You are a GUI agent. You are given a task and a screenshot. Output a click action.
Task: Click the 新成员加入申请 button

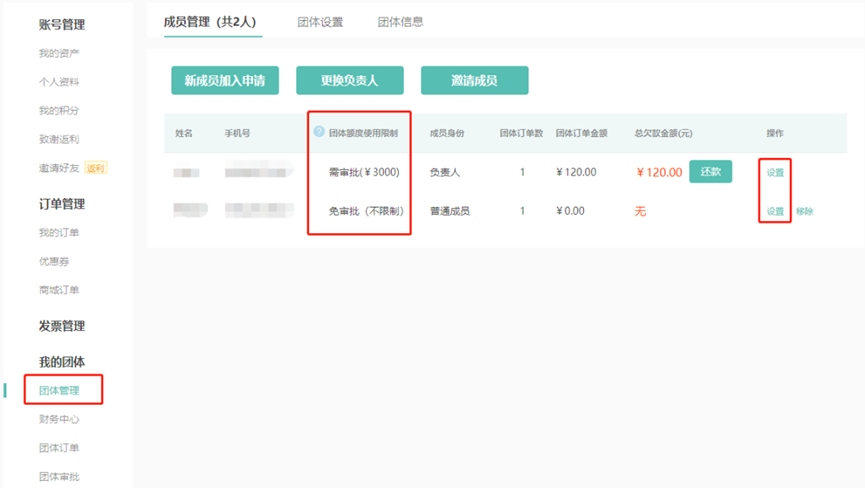pos(224,80)
